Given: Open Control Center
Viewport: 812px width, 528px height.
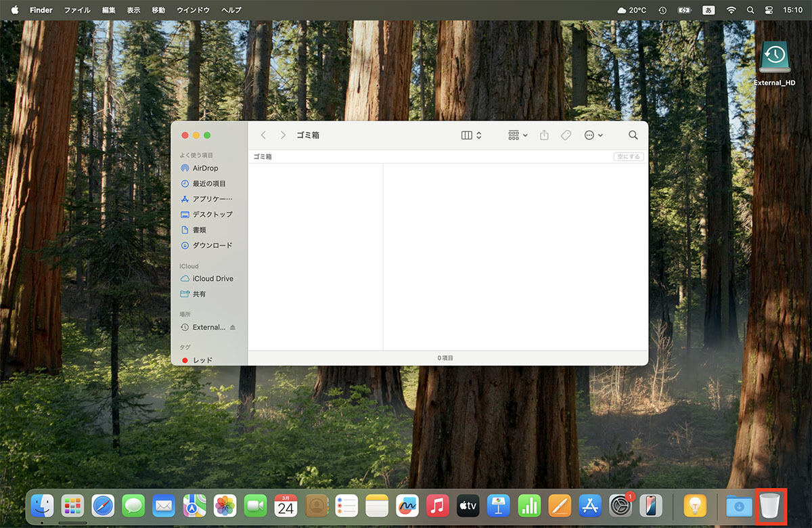Looking at the screenshot, I should coord(769,10).
